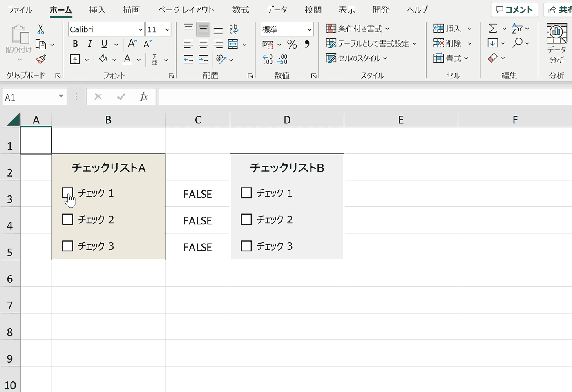572x392 pixels.
Task: Check チェック 1 in チェックリストB
Action: tap(246, 193)
